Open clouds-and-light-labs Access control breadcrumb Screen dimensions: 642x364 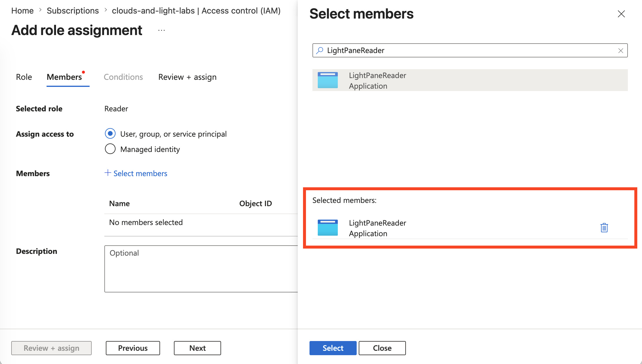coord(196,11)
